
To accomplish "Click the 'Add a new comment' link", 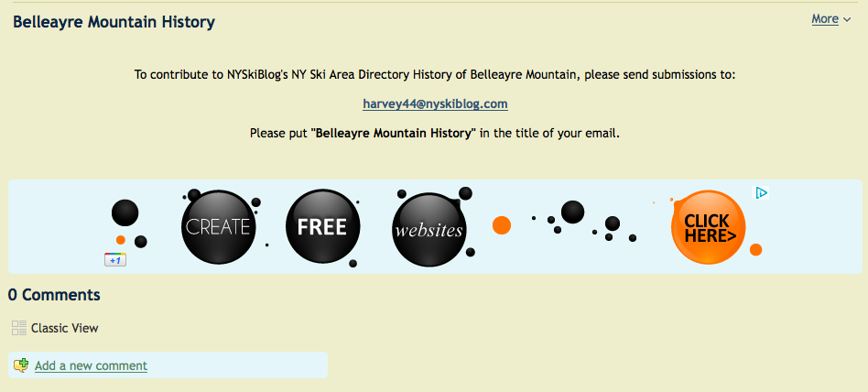I will [91, 365].
